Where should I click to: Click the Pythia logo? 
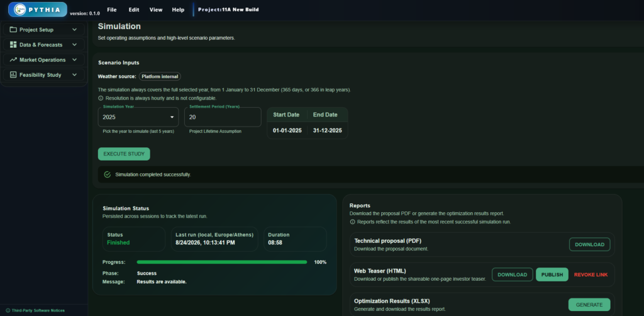[37, 9]
